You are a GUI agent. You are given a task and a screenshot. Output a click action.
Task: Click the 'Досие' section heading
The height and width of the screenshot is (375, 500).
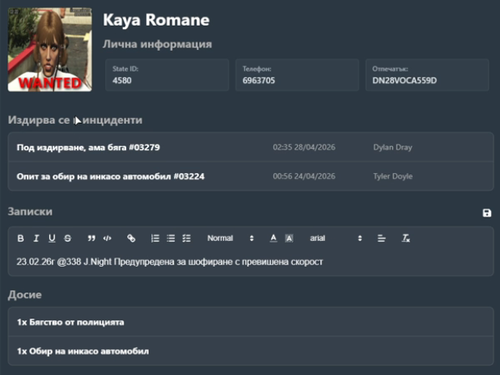pos(25,295)
